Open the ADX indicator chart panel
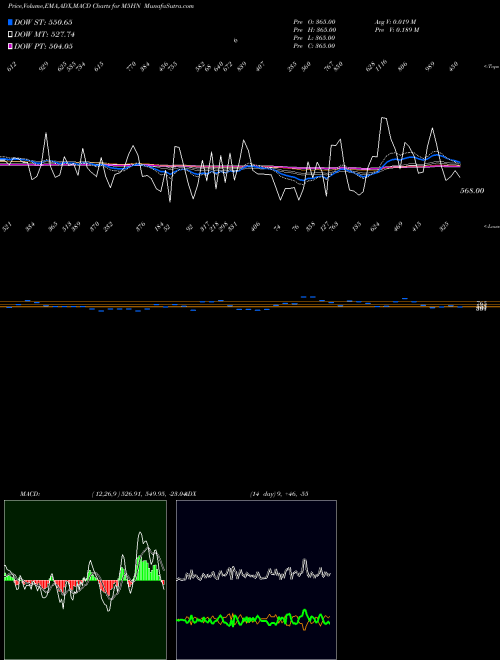500x660 pixels. [256, 580]
